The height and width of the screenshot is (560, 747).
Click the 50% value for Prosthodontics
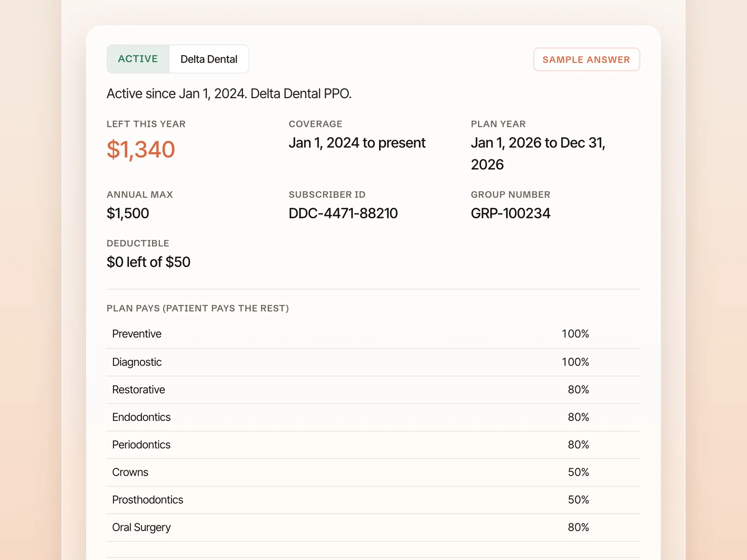click(578, 500)
